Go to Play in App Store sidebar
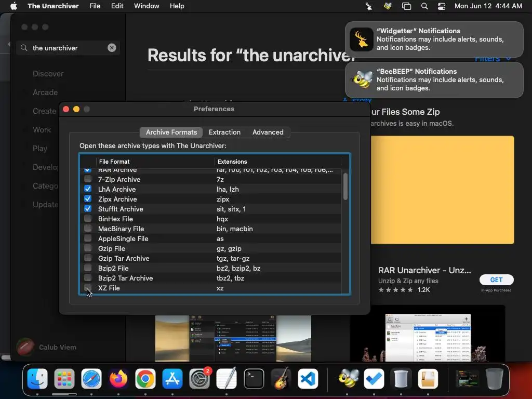The width and height of the screenshot is (532, 399). point(40,148)
